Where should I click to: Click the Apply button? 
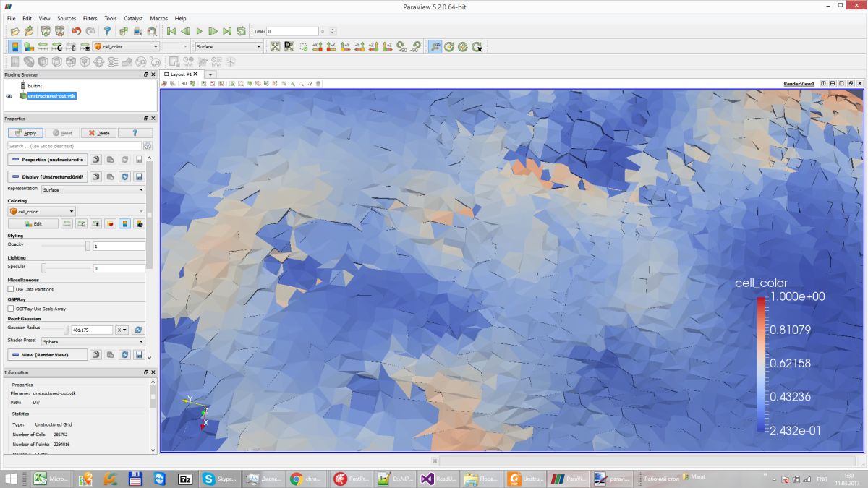coord(26,133)
